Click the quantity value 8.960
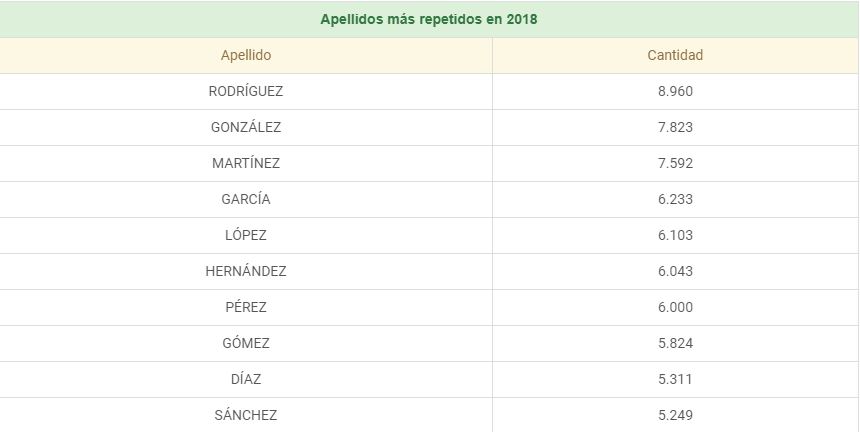Viewport: 860px width, 432px height. [676, 91]
